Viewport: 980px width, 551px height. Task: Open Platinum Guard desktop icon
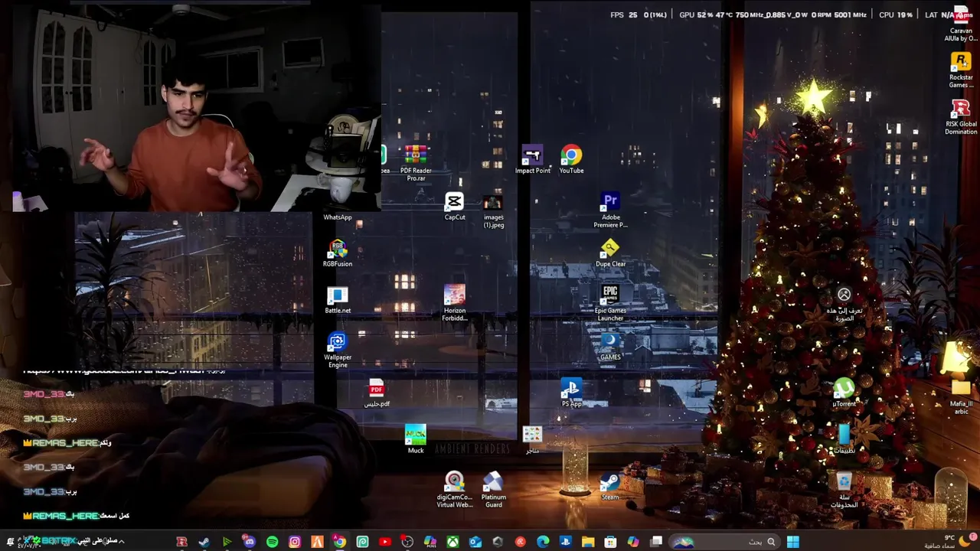click(x=493, y=491)
